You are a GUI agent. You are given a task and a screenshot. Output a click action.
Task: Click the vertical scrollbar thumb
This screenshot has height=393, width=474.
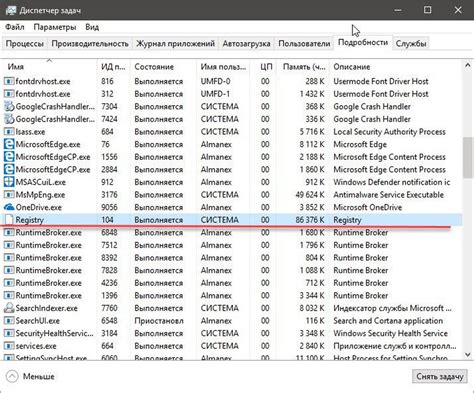467,157
